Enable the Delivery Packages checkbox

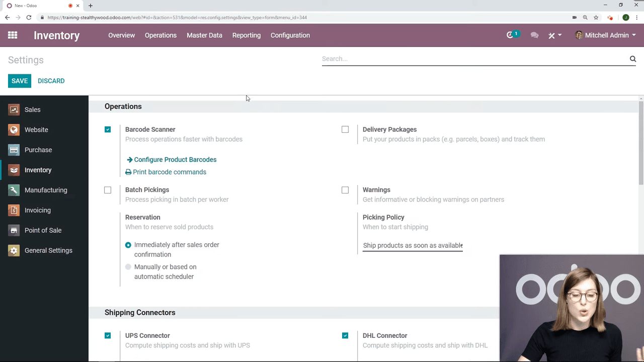click(345, 130)
